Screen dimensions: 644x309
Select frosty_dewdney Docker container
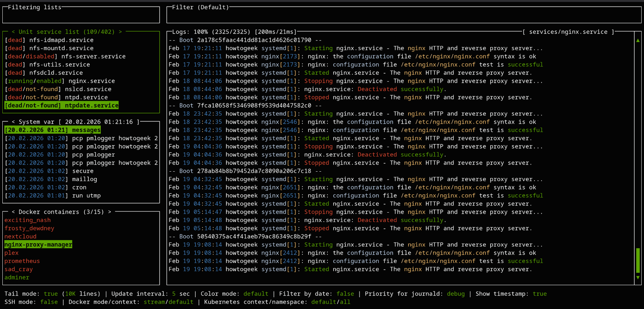pyautogui.click(x=29, y=229)
